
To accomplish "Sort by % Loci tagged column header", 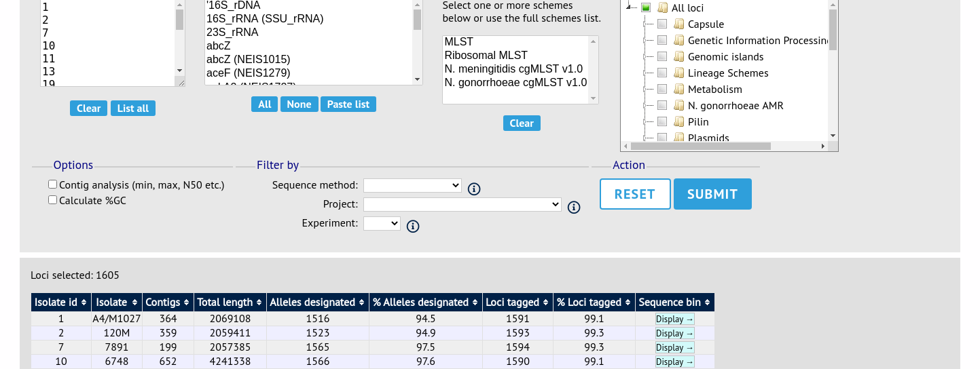I will point(593,303).
